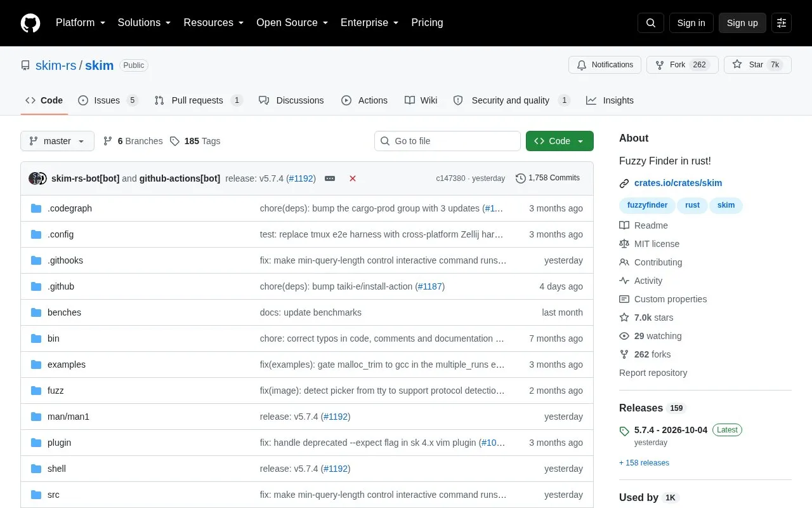The width and height of the screenshot is (812, 508).
Task: Expand the green Code dropdown button
Action: [560, 141]
